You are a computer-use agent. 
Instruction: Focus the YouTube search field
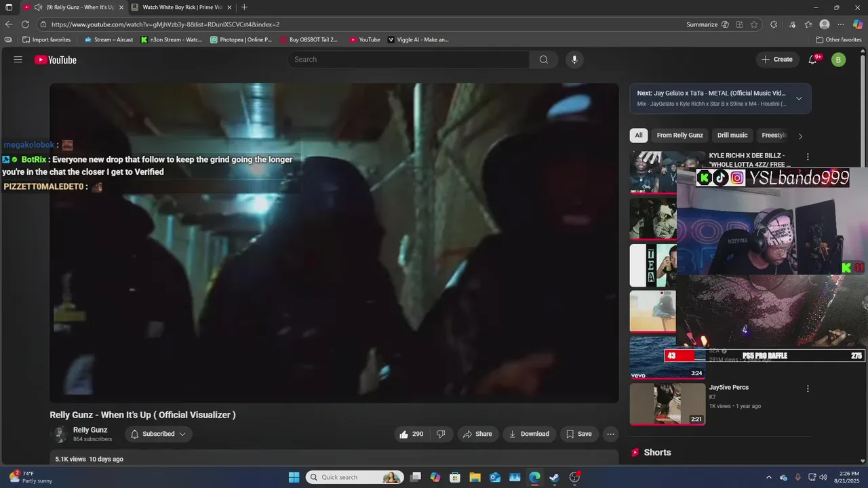[x=409, y=60]
